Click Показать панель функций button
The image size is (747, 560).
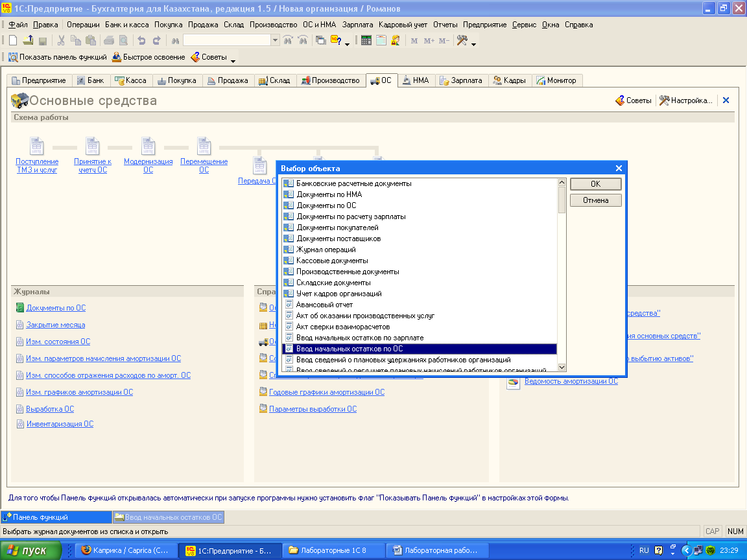click(58, 57)
